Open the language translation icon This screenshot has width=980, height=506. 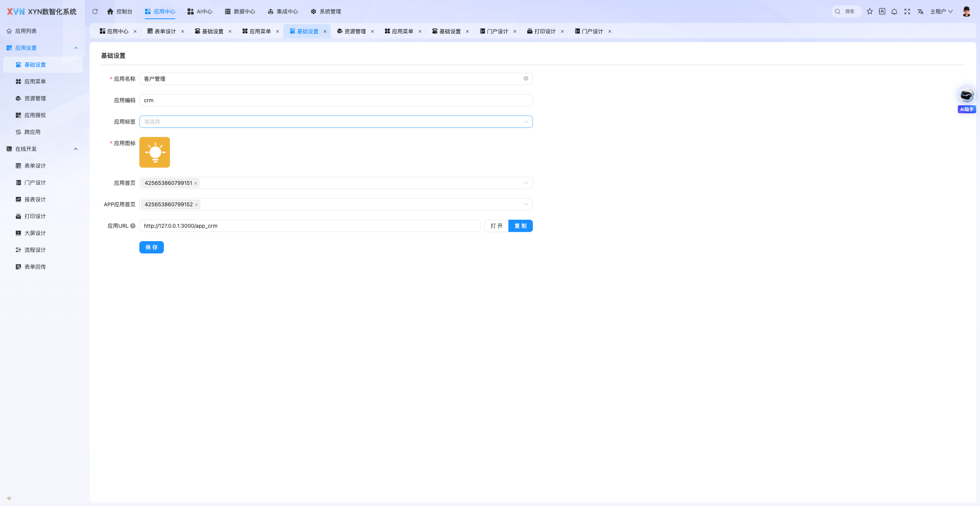pyautogui.click(x=920, y=11)
